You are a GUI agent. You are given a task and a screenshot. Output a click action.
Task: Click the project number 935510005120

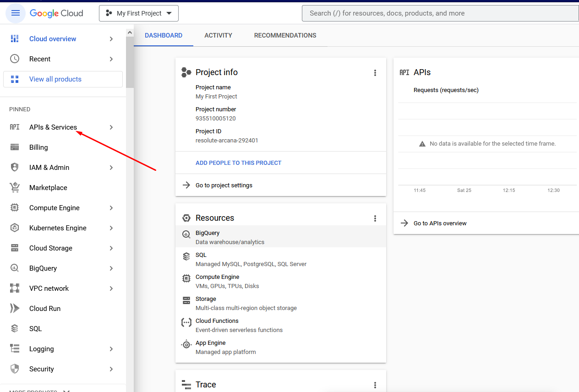click(216, 118)
